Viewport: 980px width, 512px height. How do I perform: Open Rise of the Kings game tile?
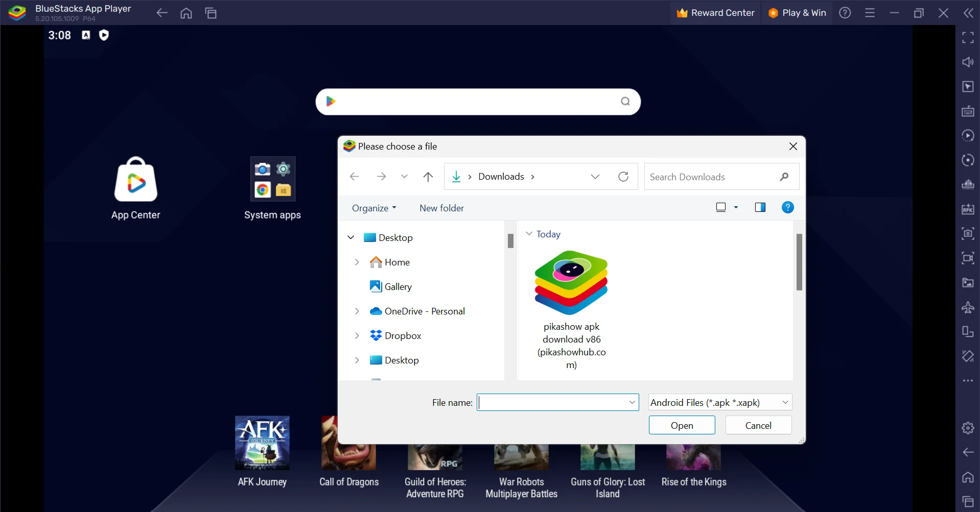(694, 466)
